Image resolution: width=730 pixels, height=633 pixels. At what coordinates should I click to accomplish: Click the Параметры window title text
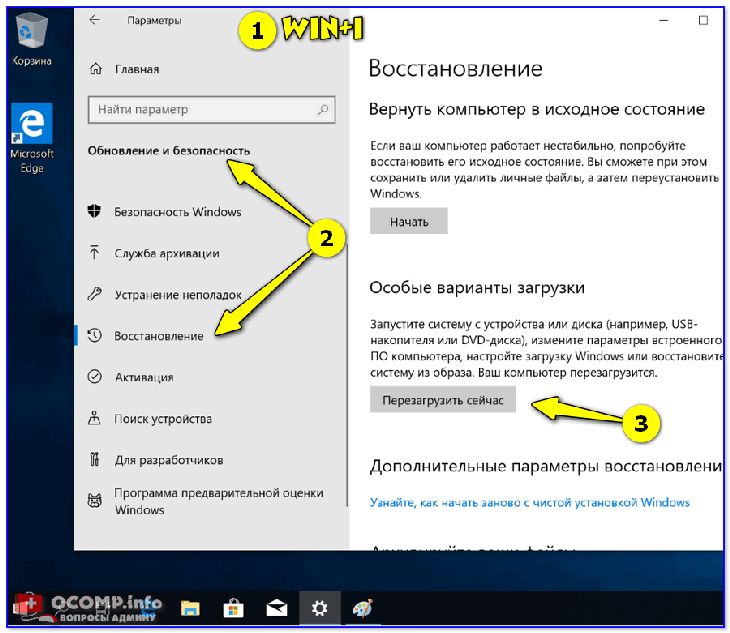click(154, 20)
